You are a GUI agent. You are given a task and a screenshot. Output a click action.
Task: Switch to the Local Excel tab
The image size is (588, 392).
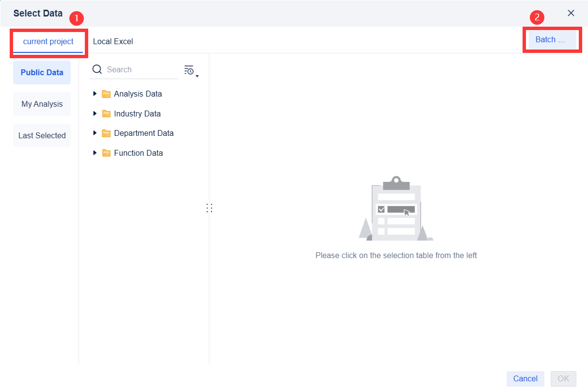(x=113, y=41)
